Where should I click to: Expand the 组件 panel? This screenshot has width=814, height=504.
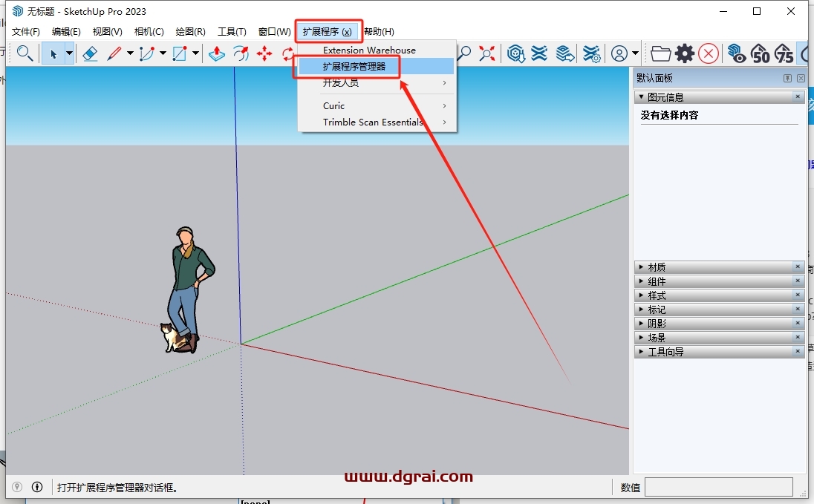641,281
